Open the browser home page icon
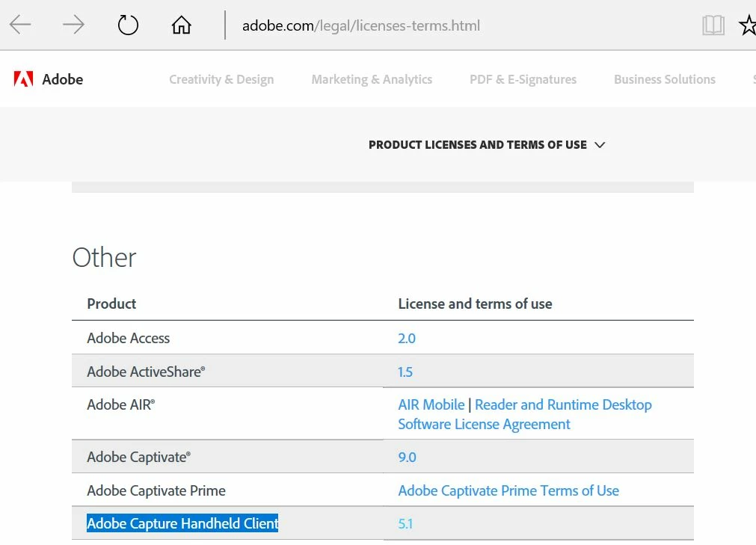The height and width of the screenshot is (545, 756). [x=181, y=25]
